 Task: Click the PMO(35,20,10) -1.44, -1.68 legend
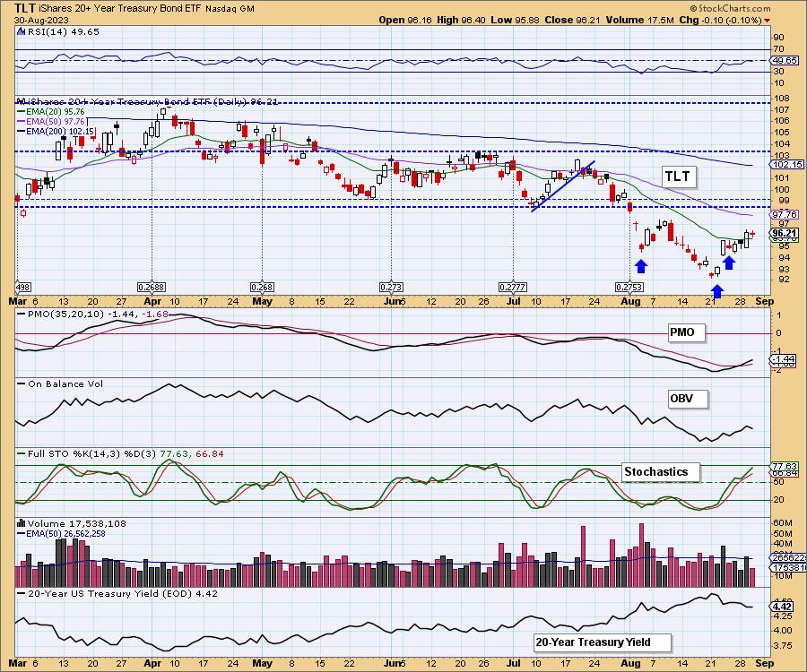click(x=92, y=314)
